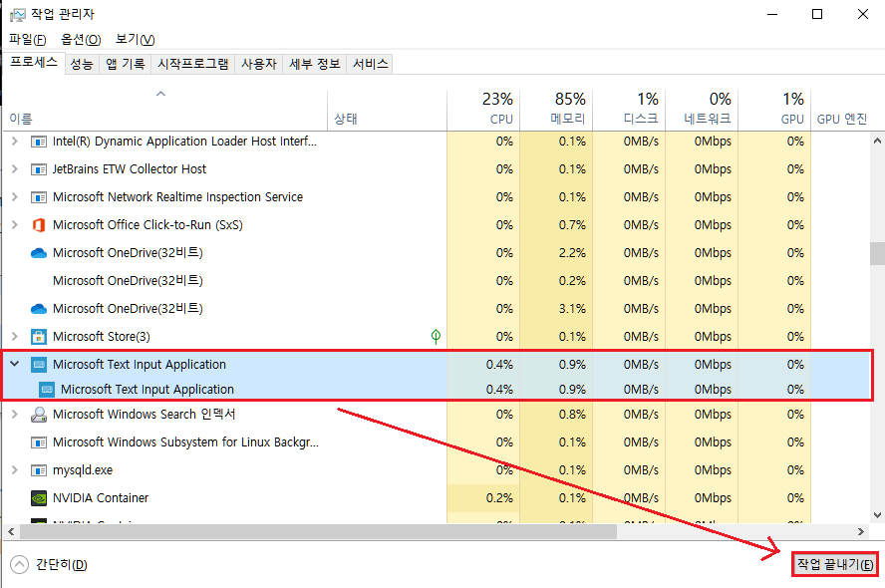Viewport: 885px width, 588px height.
Task: Open the 파일(F) menu
Action: pos(28,40)
